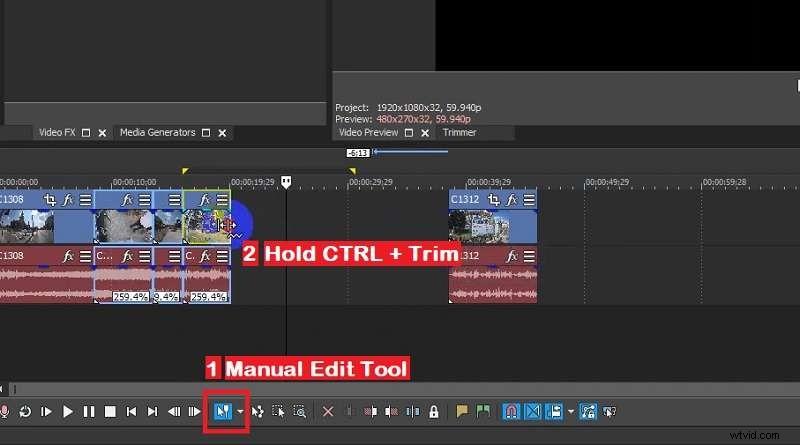Screen dimensions: 800x445
Task: Open FX on the audio event under C1312
Action: tap(512, 256)
